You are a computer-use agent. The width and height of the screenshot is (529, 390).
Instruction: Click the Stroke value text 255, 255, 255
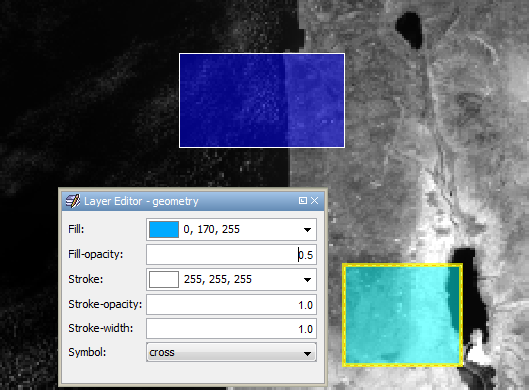pyautogui.click(x=218, y=279)
